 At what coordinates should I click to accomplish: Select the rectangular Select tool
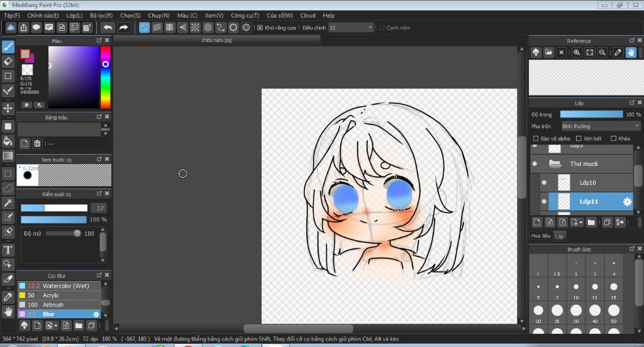[x=8, y=173]
